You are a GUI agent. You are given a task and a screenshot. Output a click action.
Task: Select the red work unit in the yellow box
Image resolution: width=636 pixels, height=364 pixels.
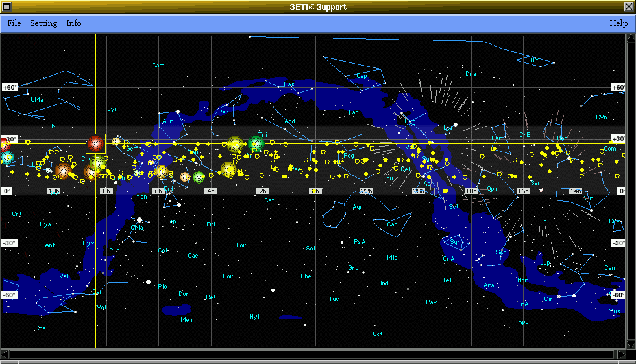(x=96, y=143)
